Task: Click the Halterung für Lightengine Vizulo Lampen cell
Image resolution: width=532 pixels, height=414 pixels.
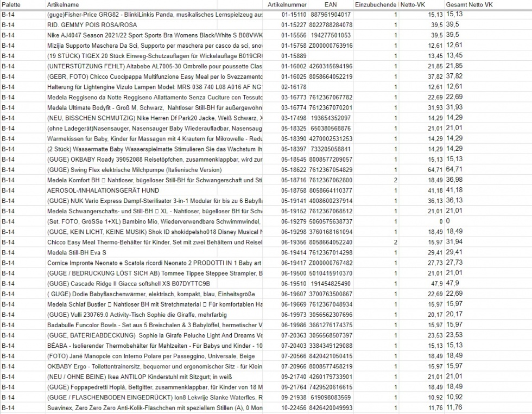Action: coord(154,87)
